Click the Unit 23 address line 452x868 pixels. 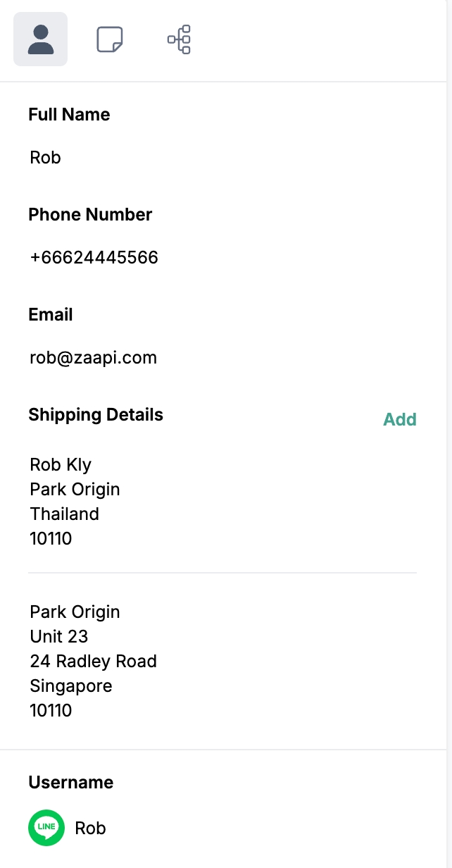(58, 636)
